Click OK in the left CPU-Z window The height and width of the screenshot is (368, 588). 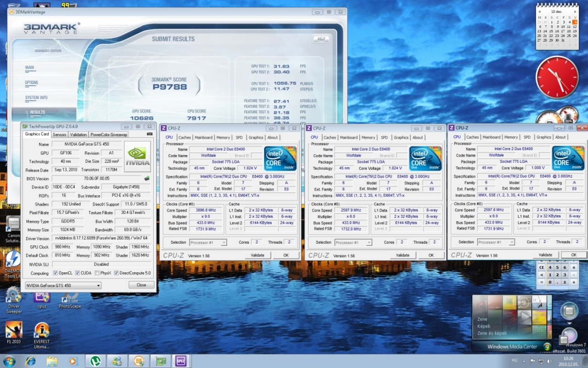[x=286, y=255]
